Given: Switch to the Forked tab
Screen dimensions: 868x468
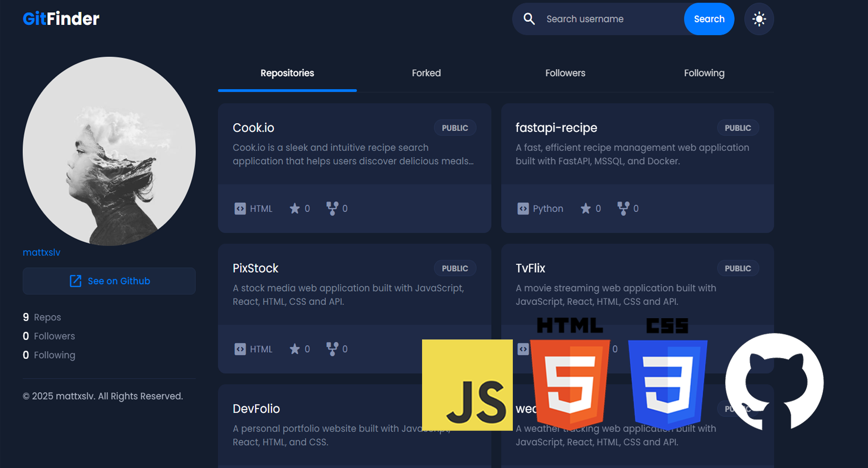Looking at the screenshot, I should (x=426, y=73).
